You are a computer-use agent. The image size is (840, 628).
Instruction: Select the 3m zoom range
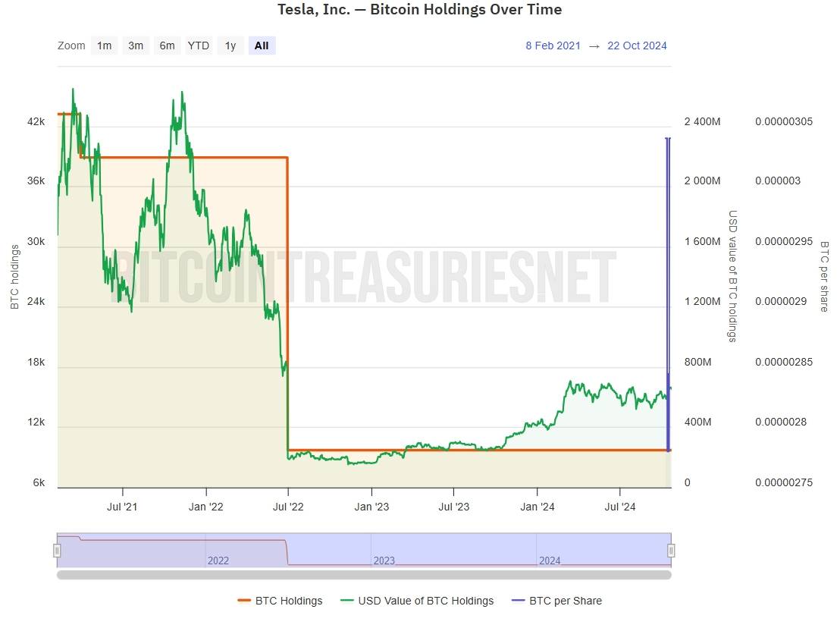(136, 46)
